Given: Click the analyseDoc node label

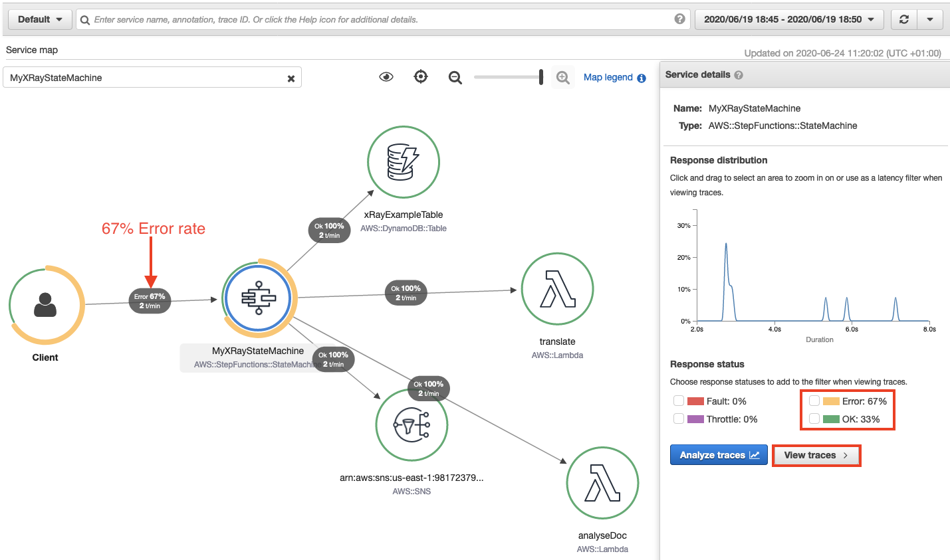Looking at the screenshot, I should 602,535.
